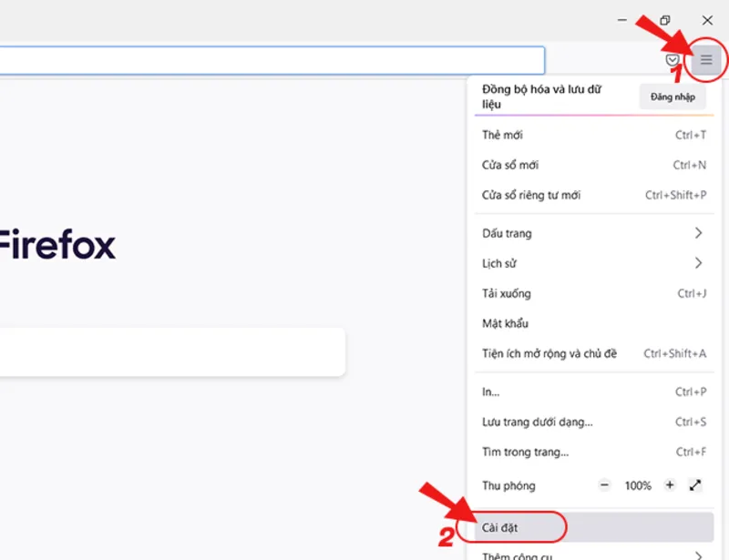Click the search box on Firefox homepage
Screen dimensions: 729x560
172,351
